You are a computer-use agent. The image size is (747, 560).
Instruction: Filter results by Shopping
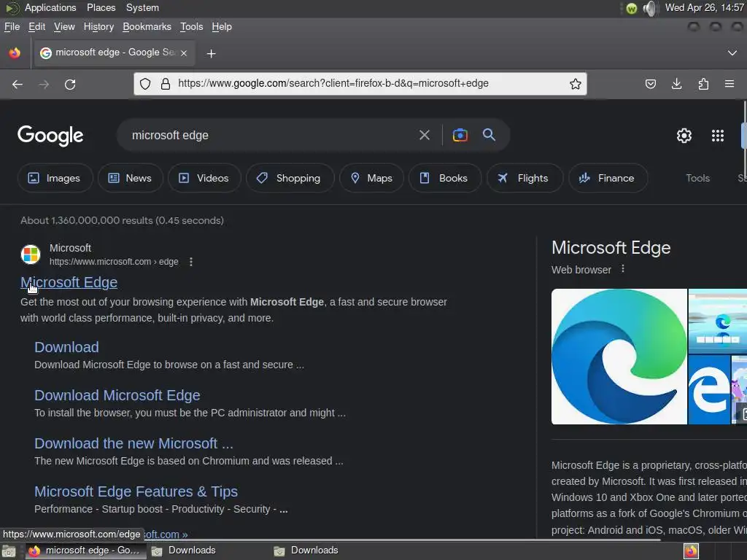pyautogui.click(x=290, y=178)
